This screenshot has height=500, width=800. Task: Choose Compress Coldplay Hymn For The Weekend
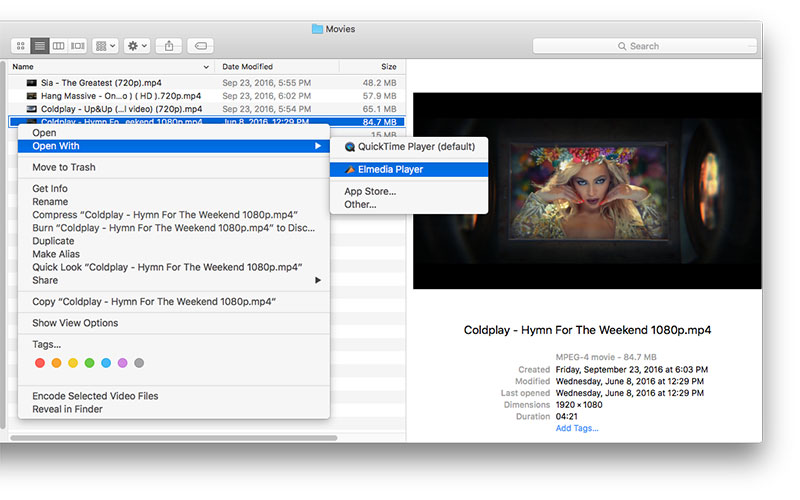pos(173,215)
